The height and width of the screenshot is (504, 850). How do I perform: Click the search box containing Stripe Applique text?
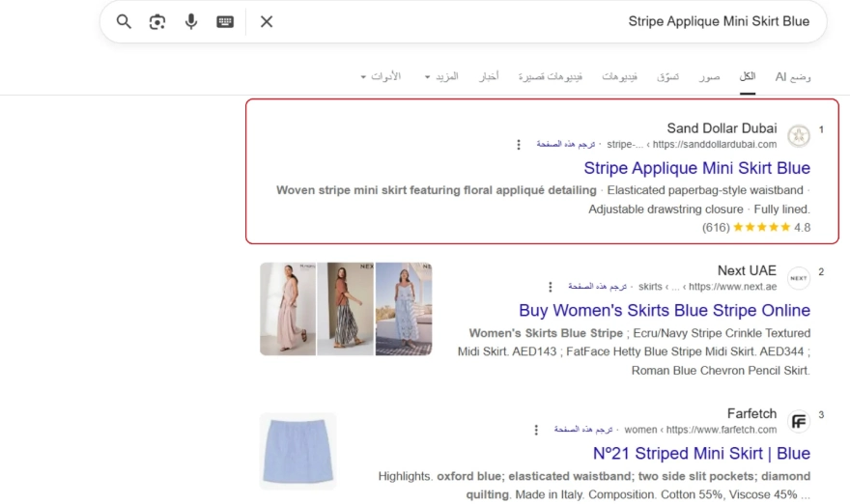(463, 21)
